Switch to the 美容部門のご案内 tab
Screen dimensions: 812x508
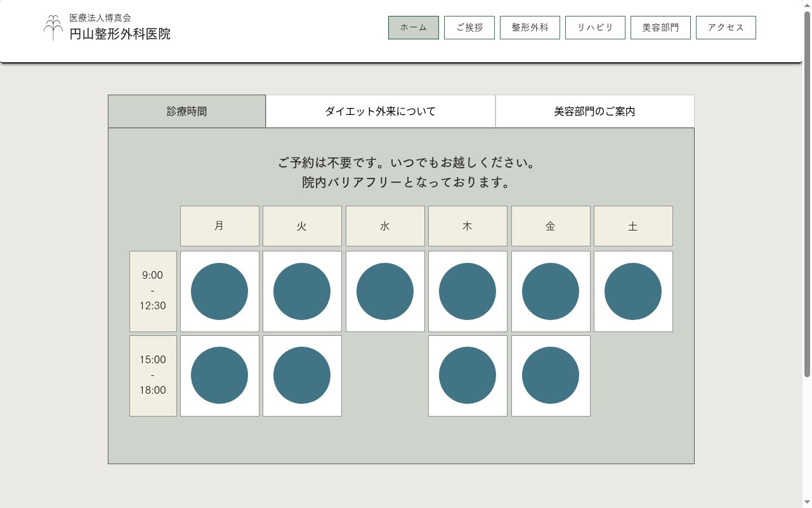pos(595,111)
